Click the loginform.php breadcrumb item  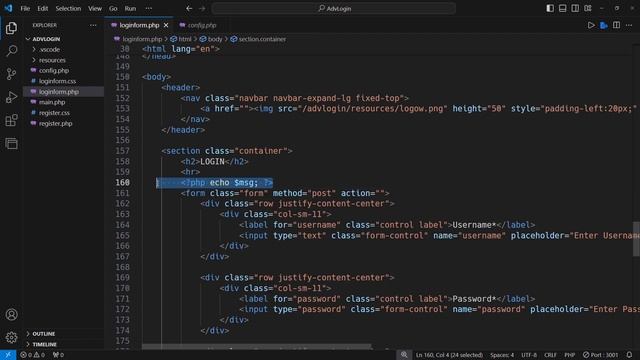coord(138,39)
